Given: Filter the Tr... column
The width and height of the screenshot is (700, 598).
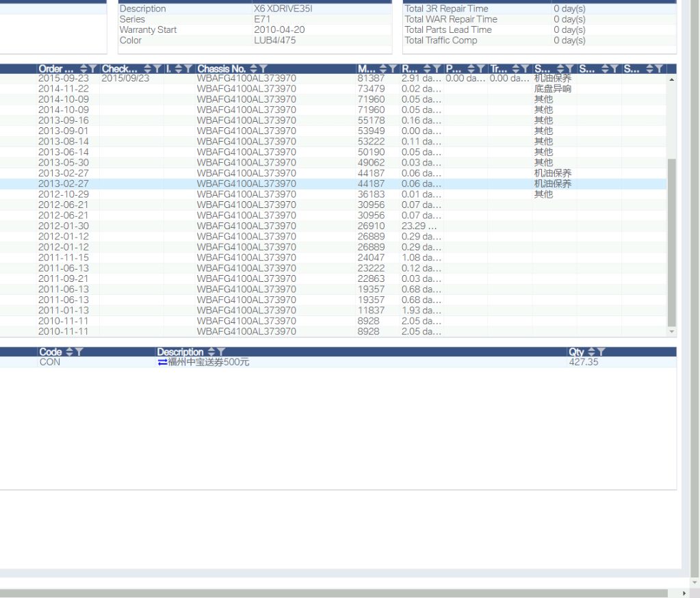Looking at the screenshot, I should tap(525, 68).
